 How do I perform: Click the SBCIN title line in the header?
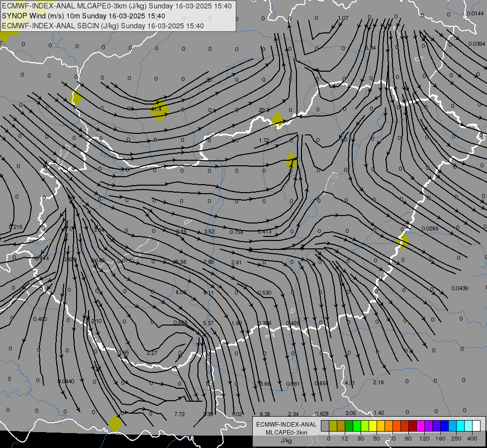coord(103,26)
